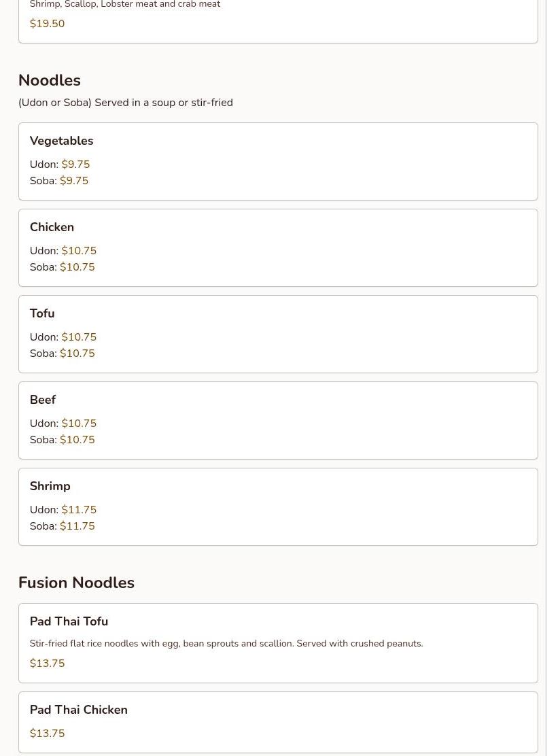Select the Beef noodle item heading
This screenshot has height=756, width=560.
43,400
